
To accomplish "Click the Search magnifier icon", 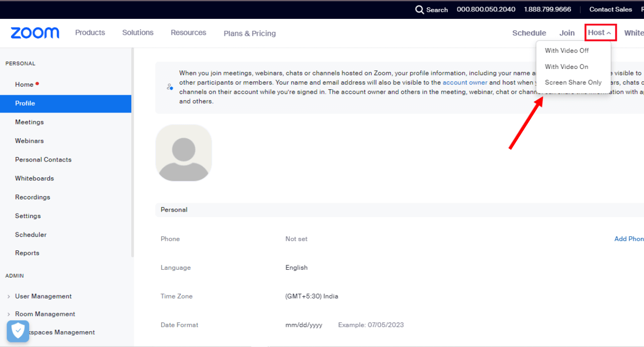I will pyautogui.click(x=420, y=10).
